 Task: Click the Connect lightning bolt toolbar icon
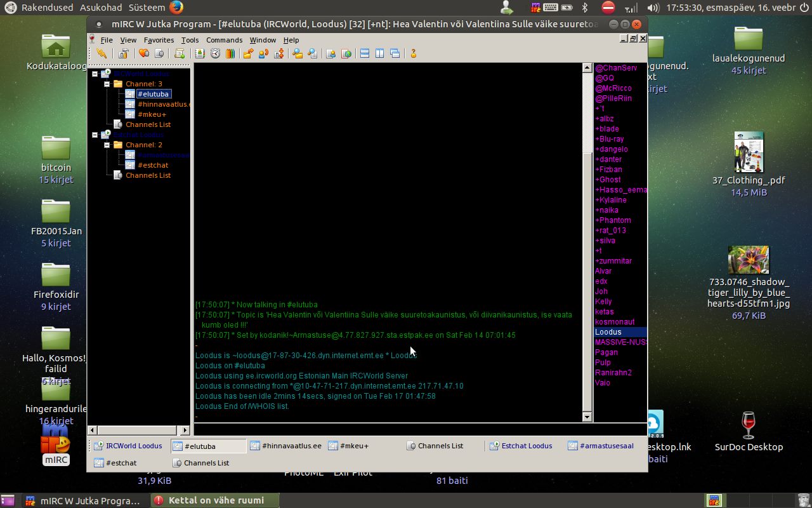pyautogui.click(x=101, y=53)
